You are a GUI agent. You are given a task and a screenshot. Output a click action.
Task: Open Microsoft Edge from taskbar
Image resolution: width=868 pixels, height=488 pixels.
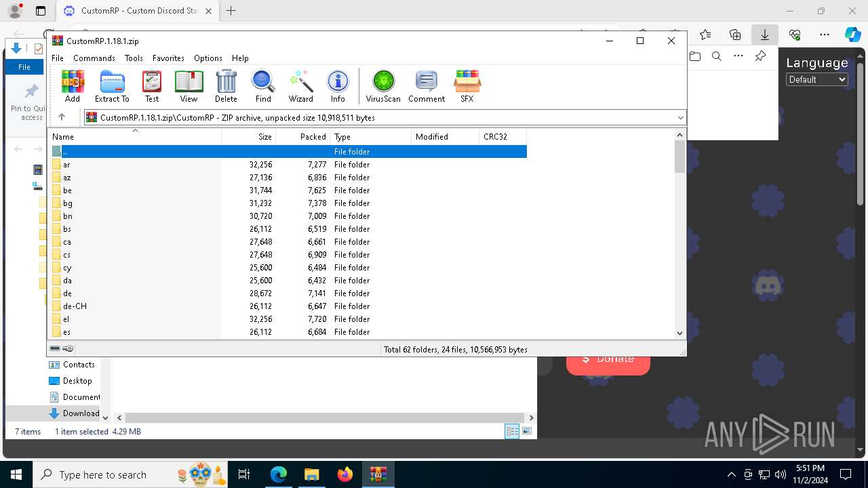(279, 474)
